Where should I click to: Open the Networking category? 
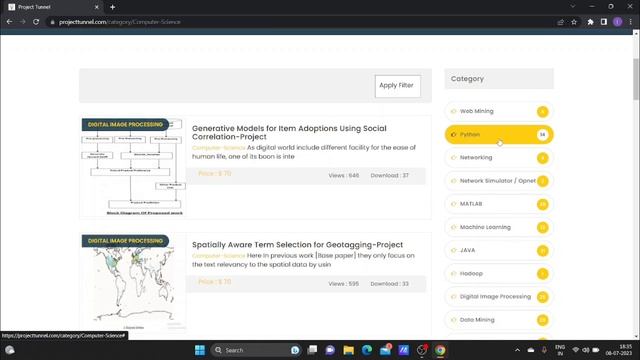[499, 158]
